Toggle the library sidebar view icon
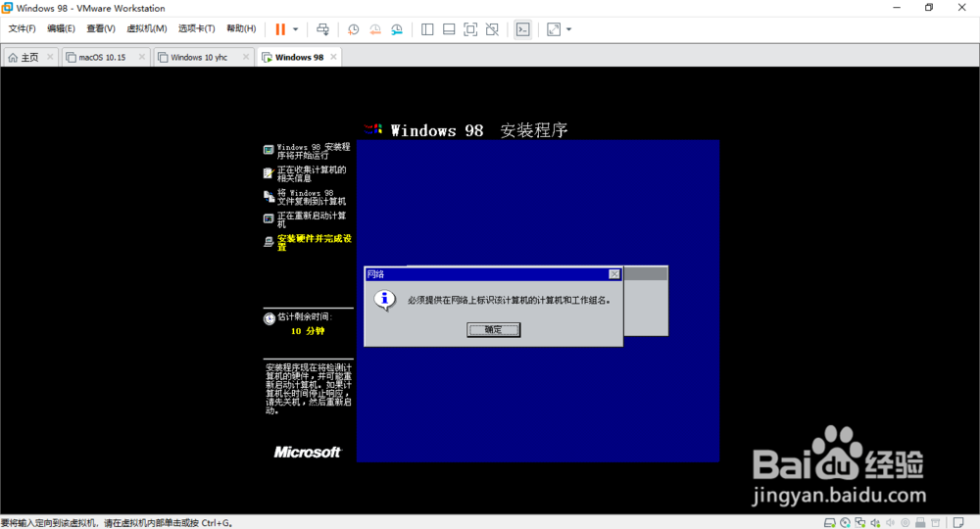 [x=427, y=29]
